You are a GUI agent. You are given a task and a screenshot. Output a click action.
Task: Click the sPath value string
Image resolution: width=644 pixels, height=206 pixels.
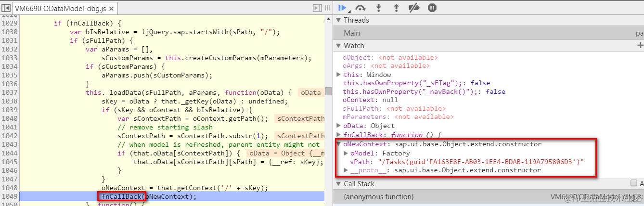coord(481,162)
